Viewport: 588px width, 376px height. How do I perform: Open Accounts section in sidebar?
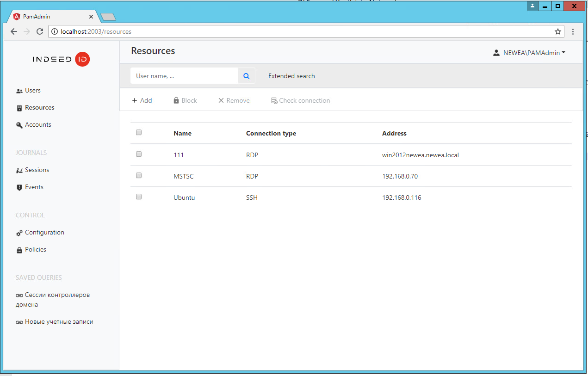[x=37, y=125]
